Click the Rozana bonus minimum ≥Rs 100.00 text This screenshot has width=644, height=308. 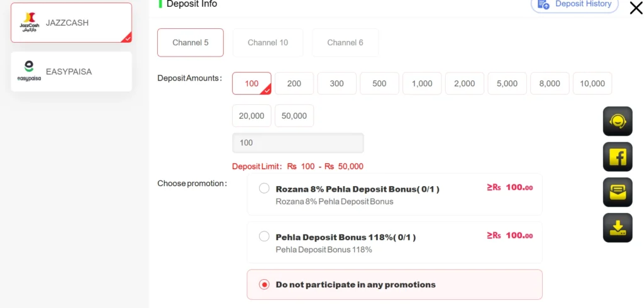click(x=509, y=187)
